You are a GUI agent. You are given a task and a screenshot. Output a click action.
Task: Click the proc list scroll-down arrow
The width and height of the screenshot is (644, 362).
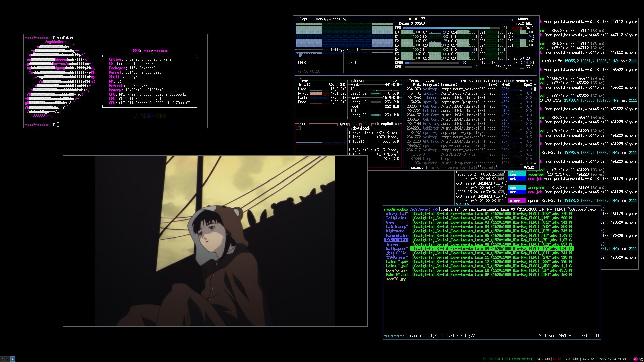tap(535, 163)
